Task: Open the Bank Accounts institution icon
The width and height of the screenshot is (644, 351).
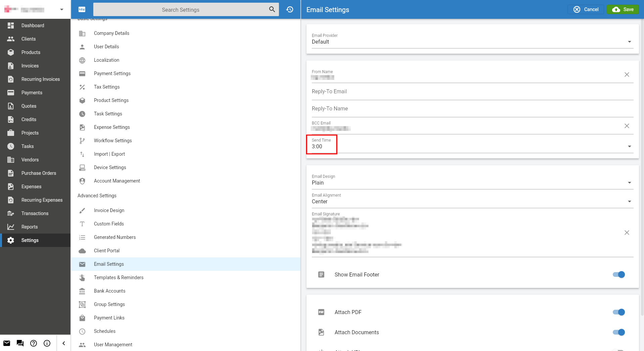Action: (82, 291)
